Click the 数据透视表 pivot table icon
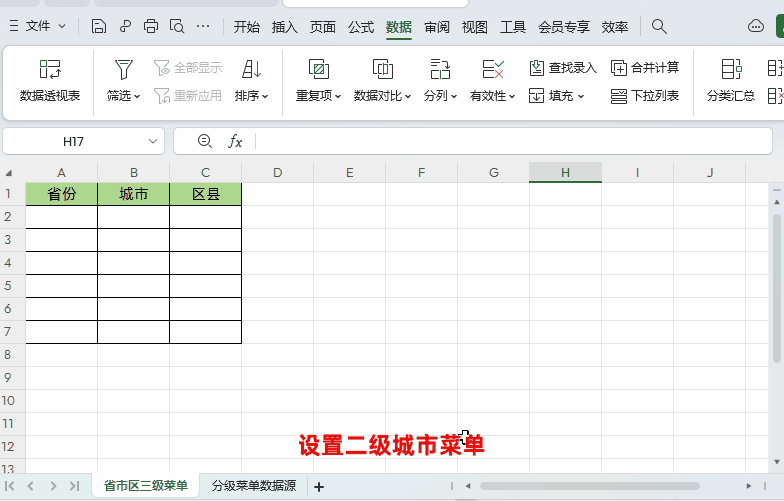Screen dimensions: 784x501 (x=50, y=69)
